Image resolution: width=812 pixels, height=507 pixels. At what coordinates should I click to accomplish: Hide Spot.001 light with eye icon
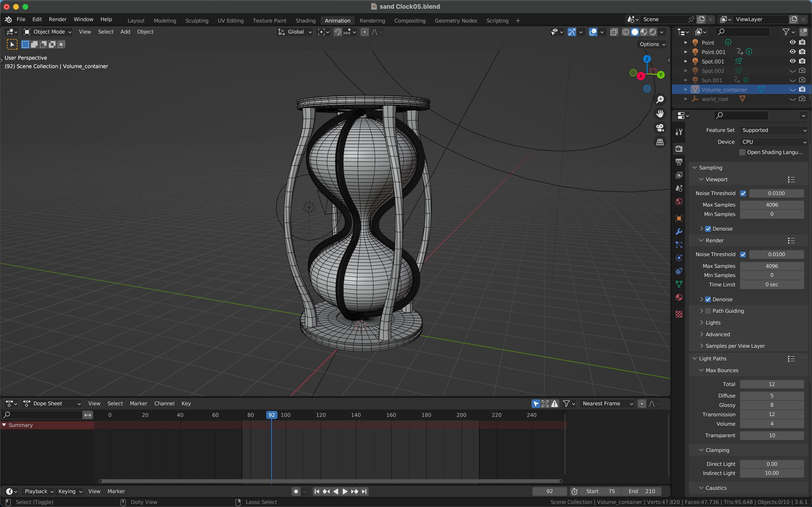(792, 61)
